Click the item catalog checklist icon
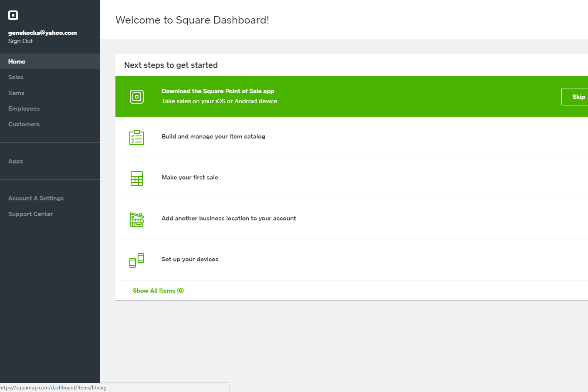Image resolution: width=588 pixels, height=392 pixels. (137, 138)
